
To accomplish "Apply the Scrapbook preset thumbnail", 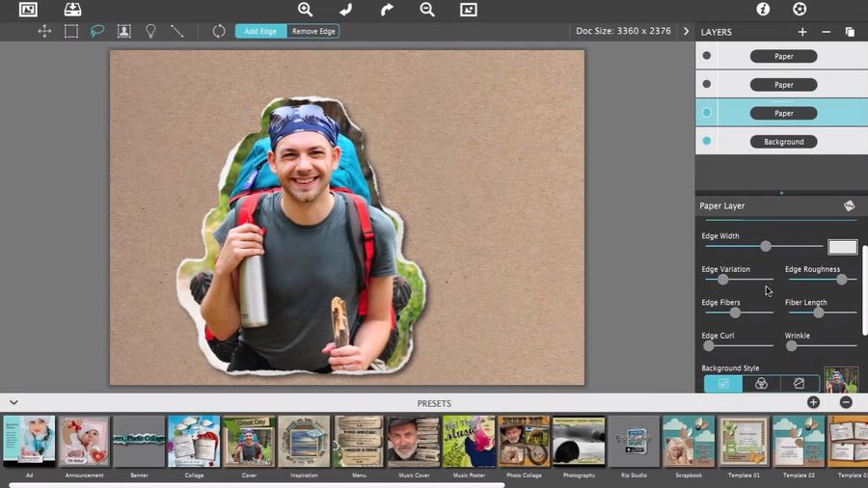I will [x=688, y=442].
